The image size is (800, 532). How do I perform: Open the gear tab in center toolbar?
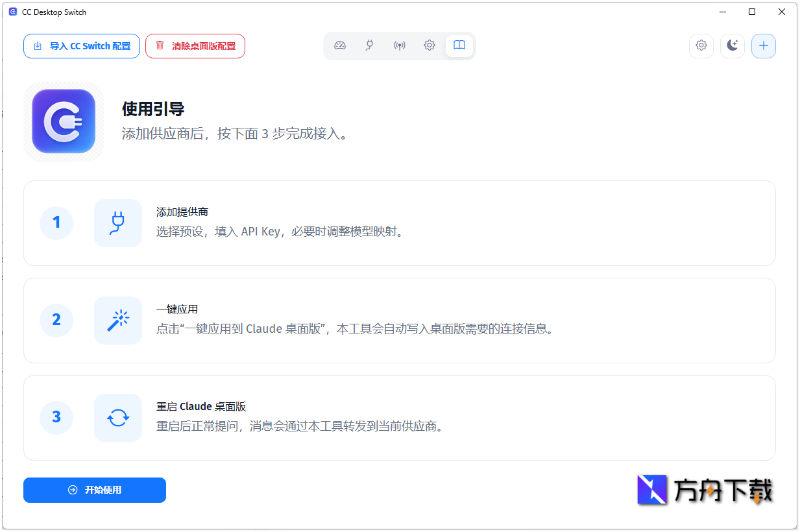[430, 45]
